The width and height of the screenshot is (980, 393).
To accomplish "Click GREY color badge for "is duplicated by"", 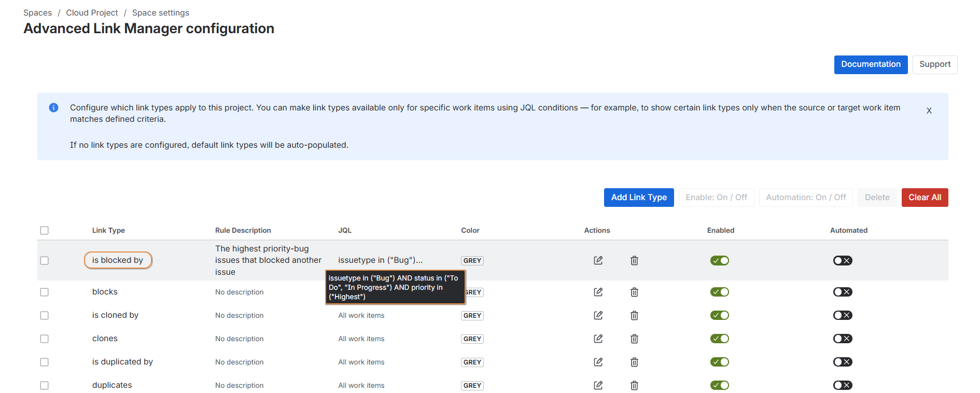I will click(x=472, y=362).
